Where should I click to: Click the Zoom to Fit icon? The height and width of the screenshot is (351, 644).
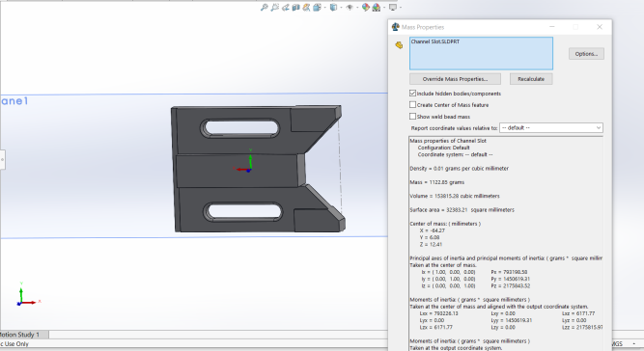click(x=265, y=8)
